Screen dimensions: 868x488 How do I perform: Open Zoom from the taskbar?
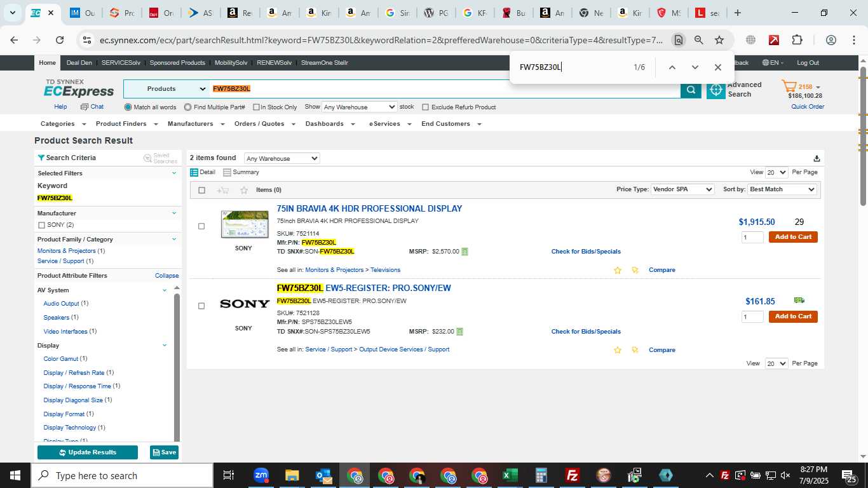tap(261, 475)
